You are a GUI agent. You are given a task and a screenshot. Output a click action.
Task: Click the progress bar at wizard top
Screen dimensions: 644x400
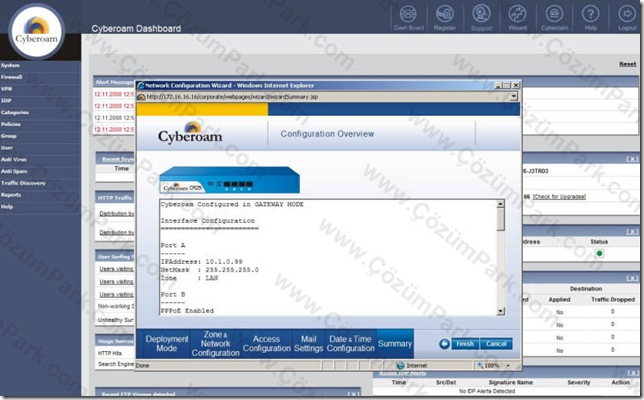pyautogui.click(x=328, y=109)
